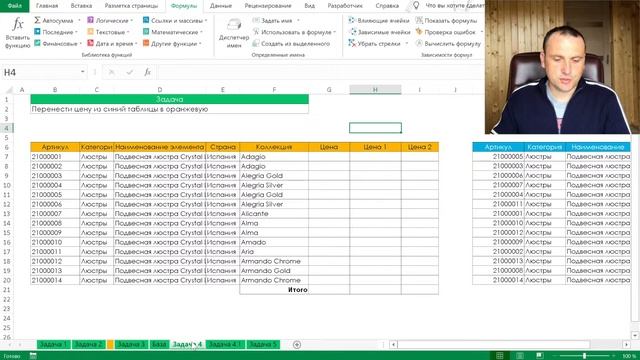Click the horizontal scrollbar left arrow

393,345
